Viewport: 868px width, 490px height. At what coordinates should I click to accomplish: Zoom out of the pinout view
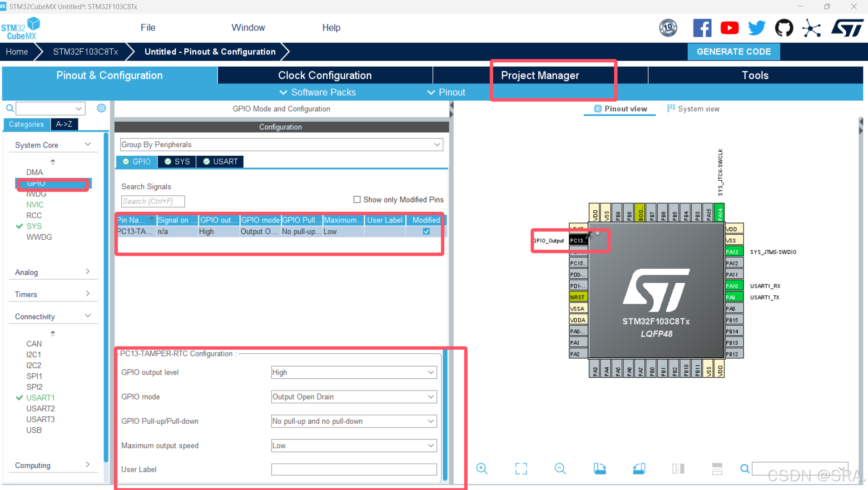click(560, 468)
